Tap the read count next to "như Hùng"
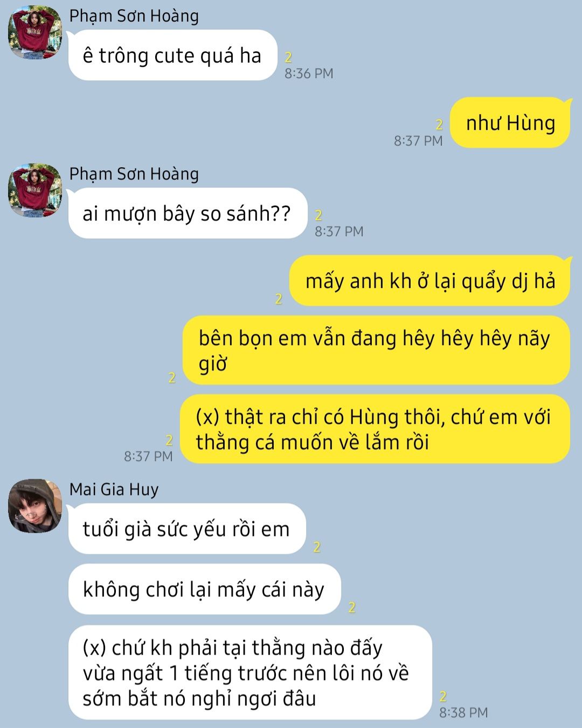The height and width of the screenshot is (728, 582). 439,125
